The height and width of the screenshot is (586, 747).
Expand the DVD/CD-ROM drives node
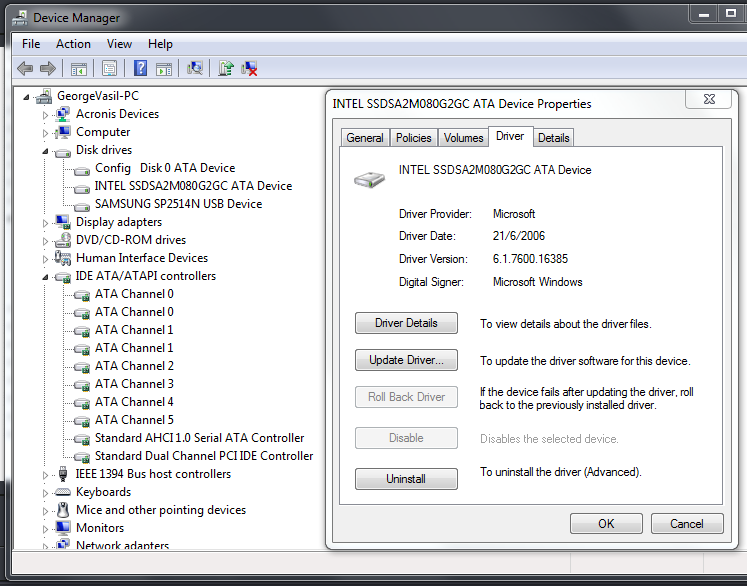(45, 241)
